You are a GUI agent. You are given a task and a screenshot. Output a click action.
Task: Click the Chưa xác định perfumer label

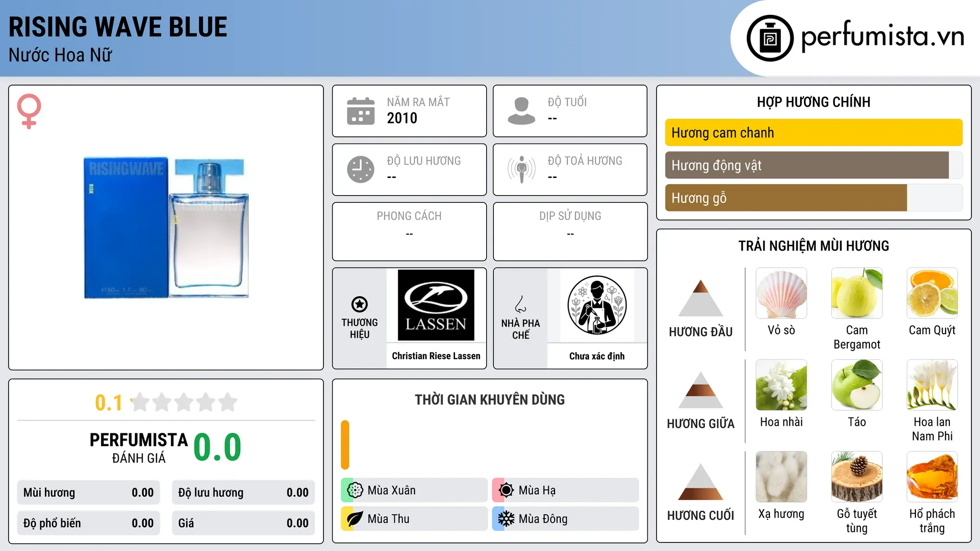597,356
